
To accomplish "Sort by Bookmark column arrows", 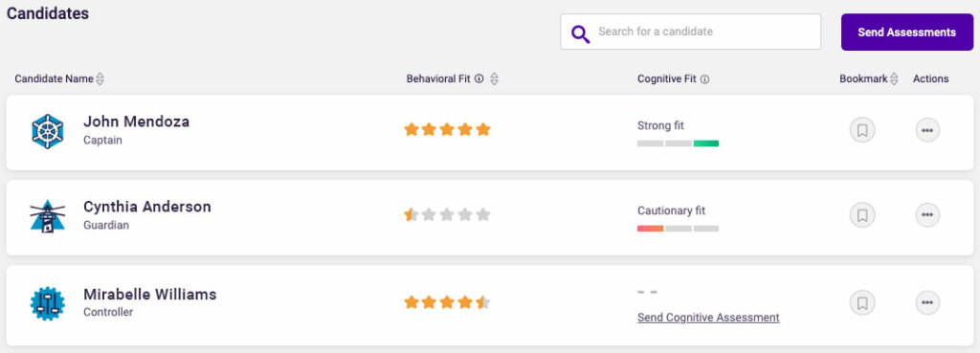I will [x=895, y=78].
